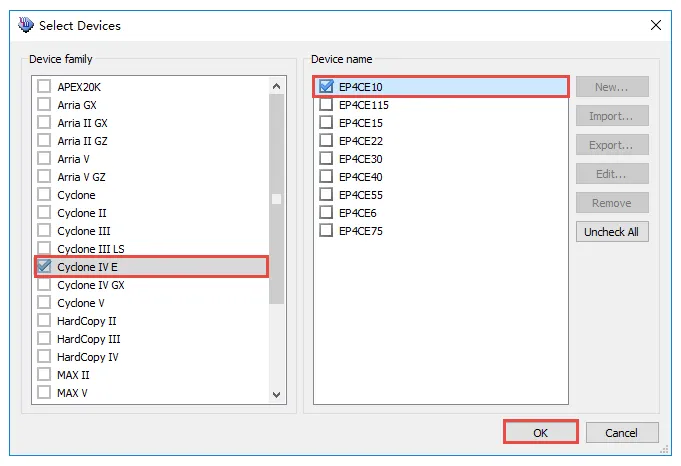Check the Cyclone V family checkbox

[44, 302]
